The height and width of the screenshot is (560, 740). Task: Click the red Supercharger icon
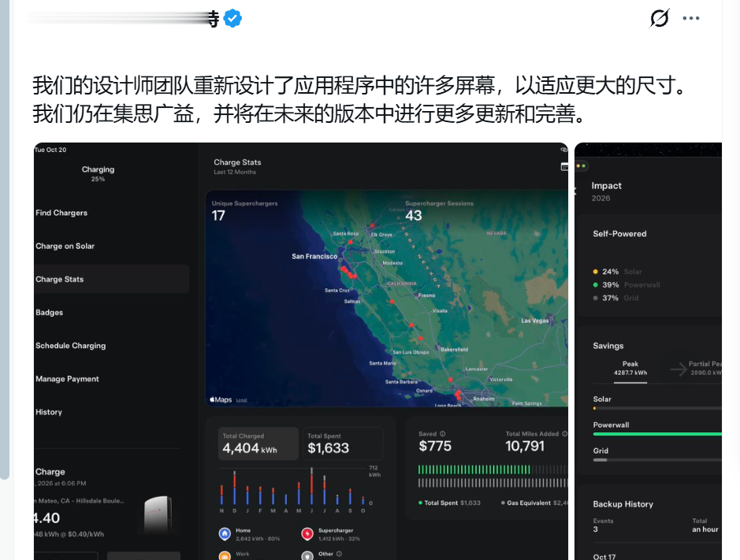tap(307, 534)
